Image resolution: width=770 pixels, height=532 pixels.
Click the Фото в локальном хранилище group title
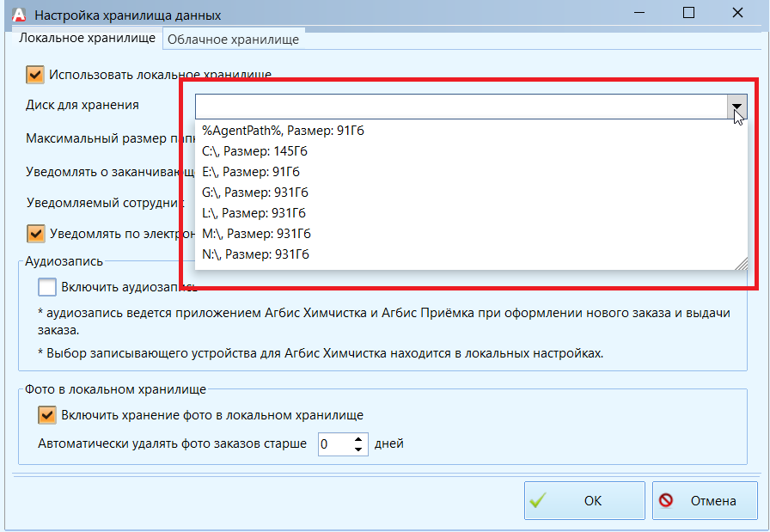click(115, 389)
